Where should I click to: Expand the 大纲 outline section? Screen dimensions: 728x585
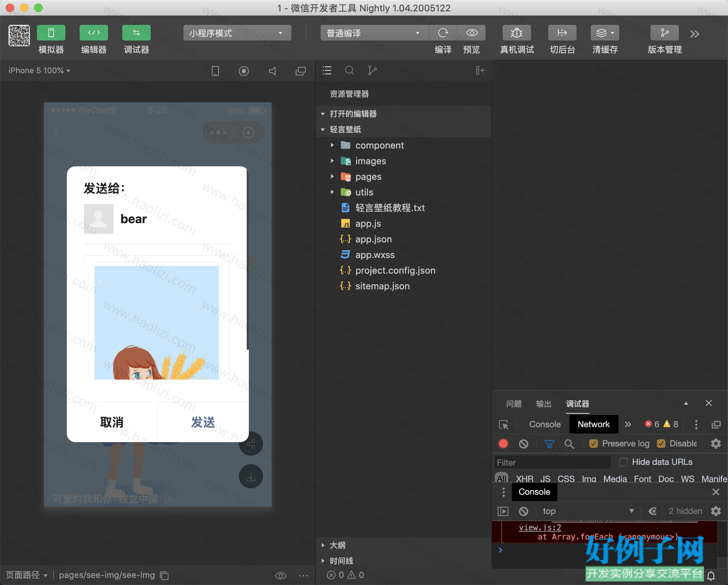pyautogui.click(x=403, y=545)
